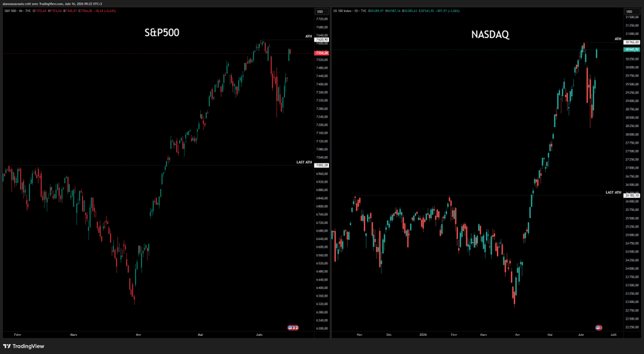This screenshot has height=354, width=644.
Task: Click the red 7554,28 current price label
Action: [x=322, y=53]
